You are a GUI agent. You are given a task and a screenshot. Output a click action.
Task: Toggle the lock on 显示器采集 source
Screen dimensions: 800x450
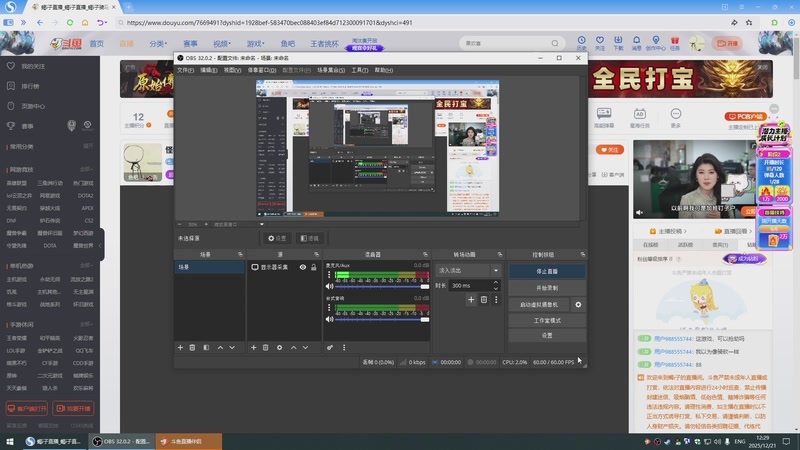coord(314,268)
